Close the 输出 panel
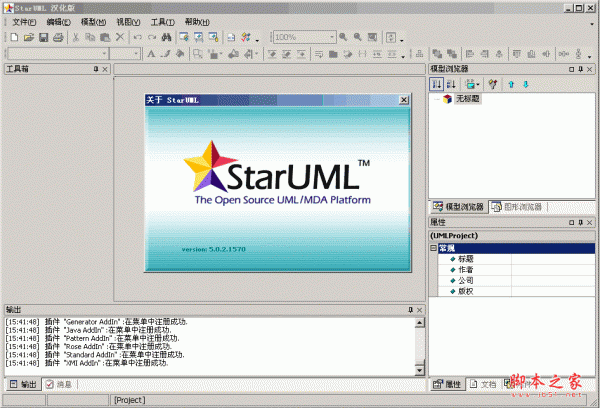This screenshot has width=600, height=408. [x=420, y=310]
